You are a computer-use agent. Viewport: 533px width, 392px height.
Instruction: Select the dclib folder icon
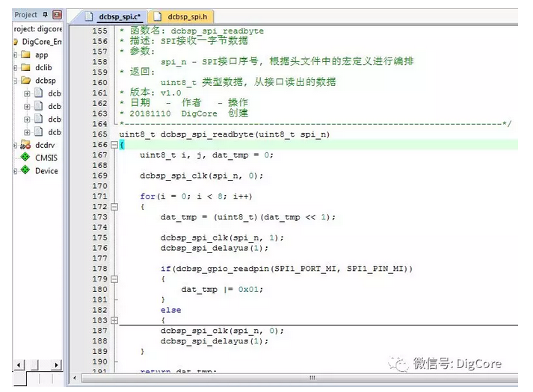click(x=25, y=67)
